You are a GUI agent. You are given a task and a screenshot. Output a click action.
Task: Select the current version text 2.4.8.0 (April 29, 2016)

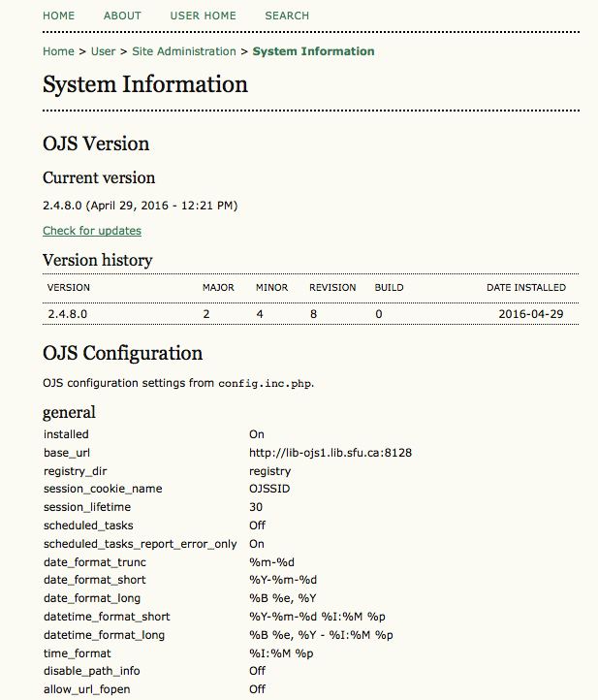(x=141, y=206)
